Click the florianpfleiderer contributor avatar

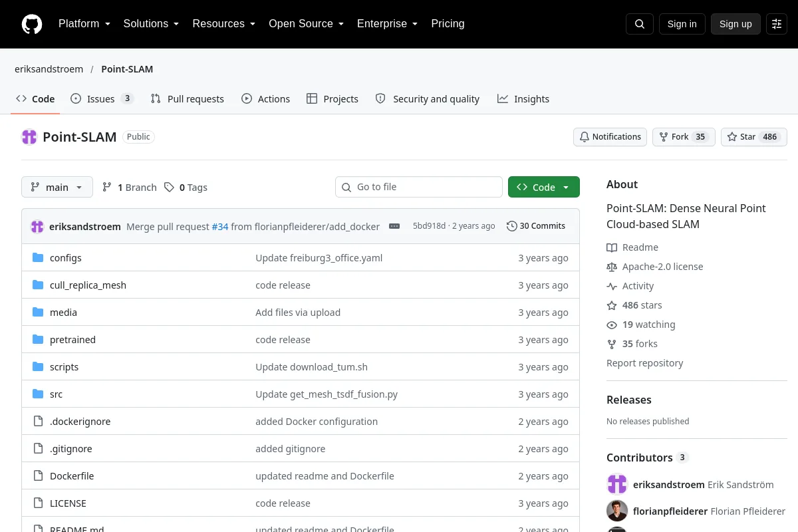click(617, 511)
